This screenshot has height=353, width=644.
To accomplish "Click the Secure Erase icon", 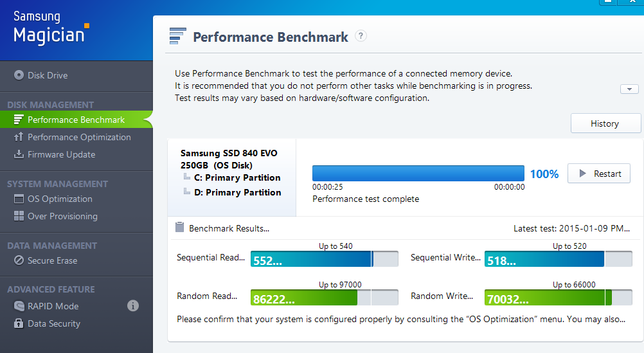I will click(19, 260).
